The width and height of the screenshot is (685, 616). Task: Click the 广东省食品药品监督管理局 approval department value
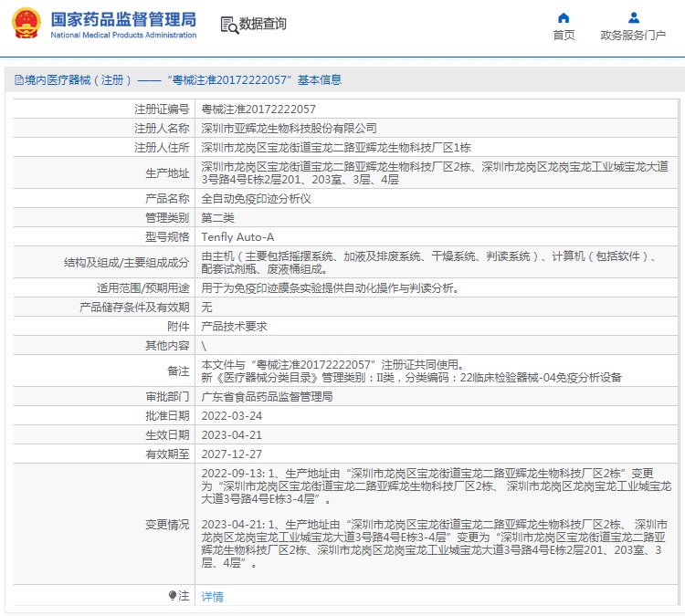tap(267, 397)
